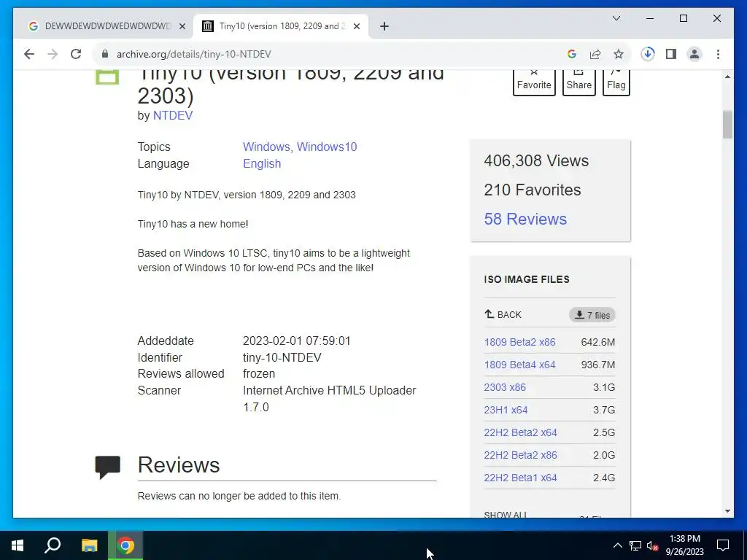Download 22H2 Beta2 x64 ISO
The height and width of the screenshot is (560, 747).
pos(520,432)
